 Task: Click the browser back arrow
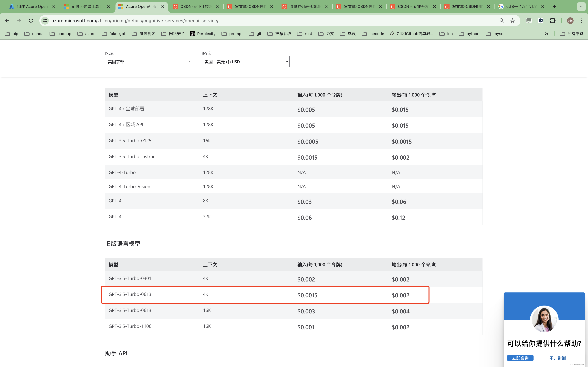click(x=7, y=21)
